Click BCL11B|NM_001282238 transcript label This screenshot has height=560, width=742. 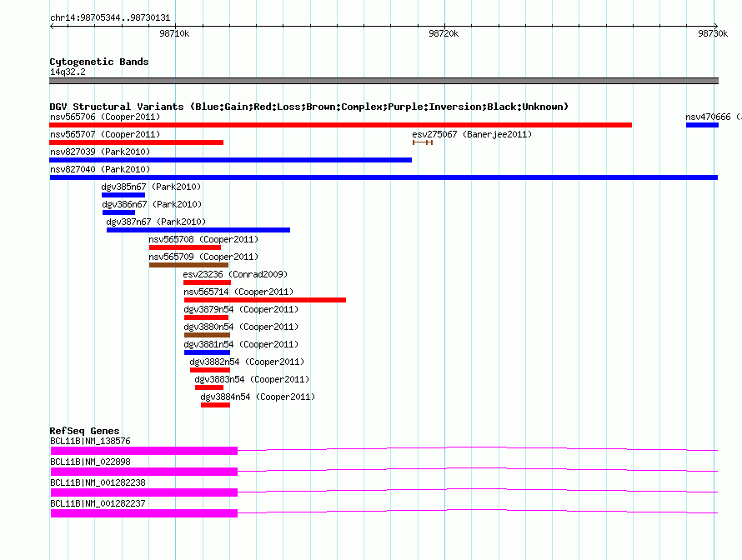[x=98, y=482]
